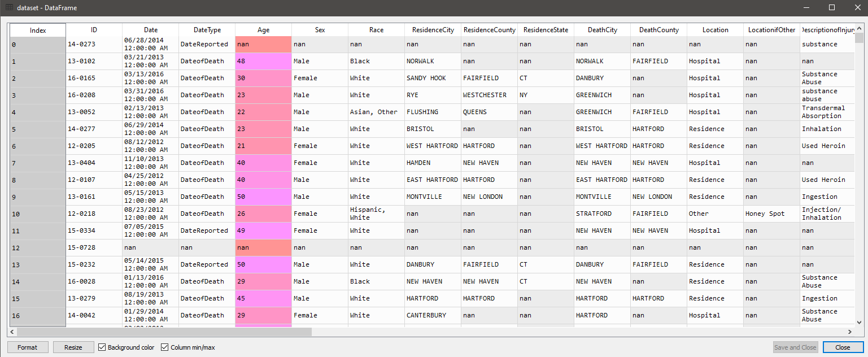Viewport: 868px width, 357px height.
Task: Click the horizontal scrollbar right arrow
Action: point(850,332)
